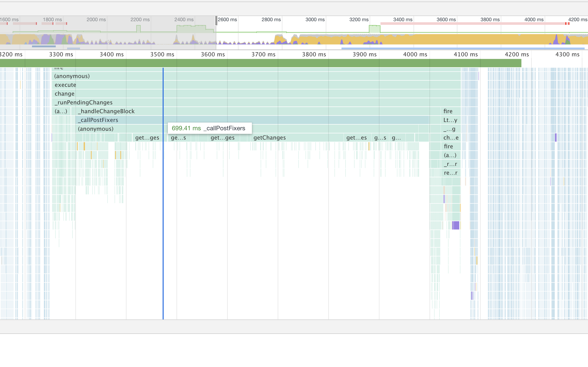588x367 pixels.
Task: Select the _r…r frame on the right
Action: pos(451,164)
